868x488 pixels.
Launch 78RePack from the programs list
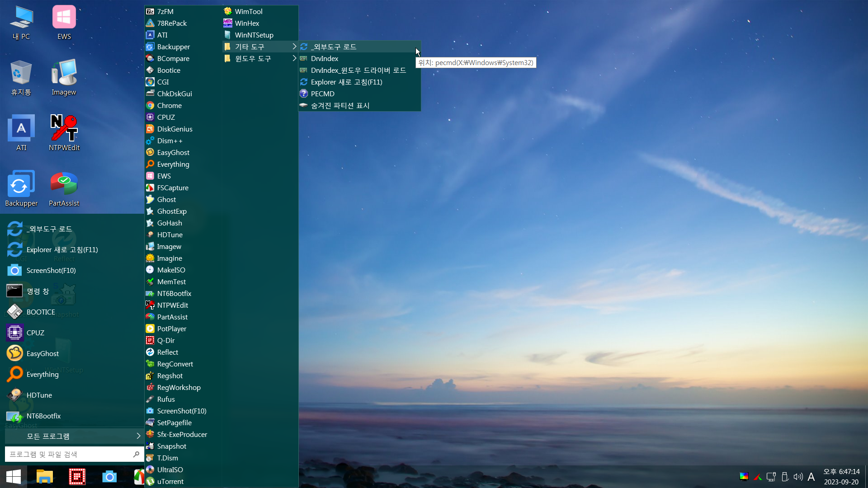pyautogui.click(x=183, y=23)
